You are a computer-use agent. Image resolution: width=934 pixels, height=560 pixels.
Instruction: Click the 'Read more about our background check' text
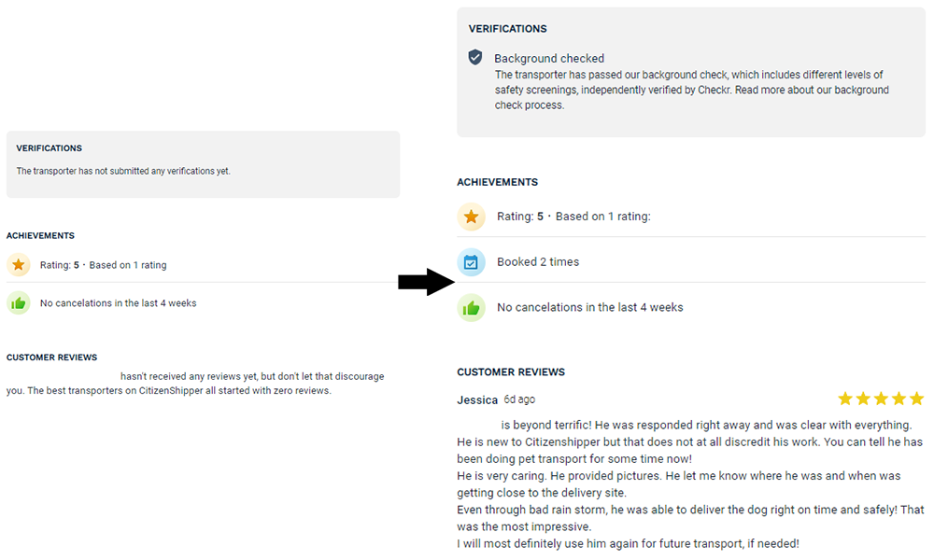[x=691, y=98]
